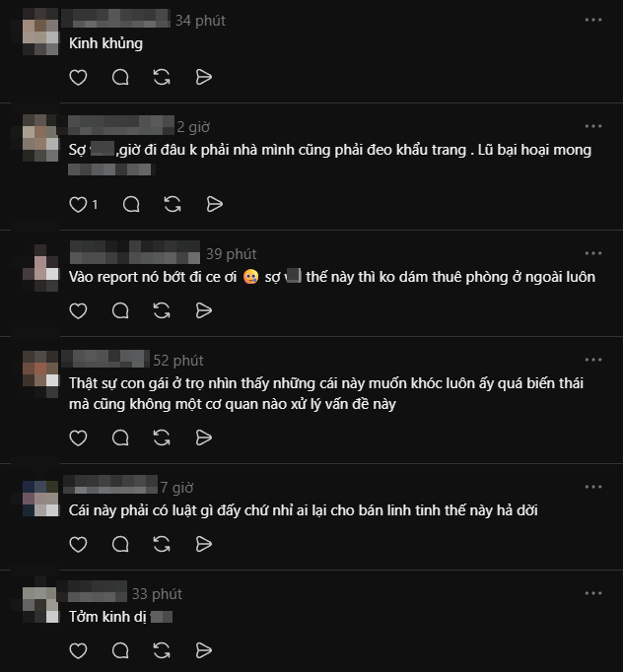
Task: View avatar of the 52 phút commenter
Action: click(x=40, y=374)
